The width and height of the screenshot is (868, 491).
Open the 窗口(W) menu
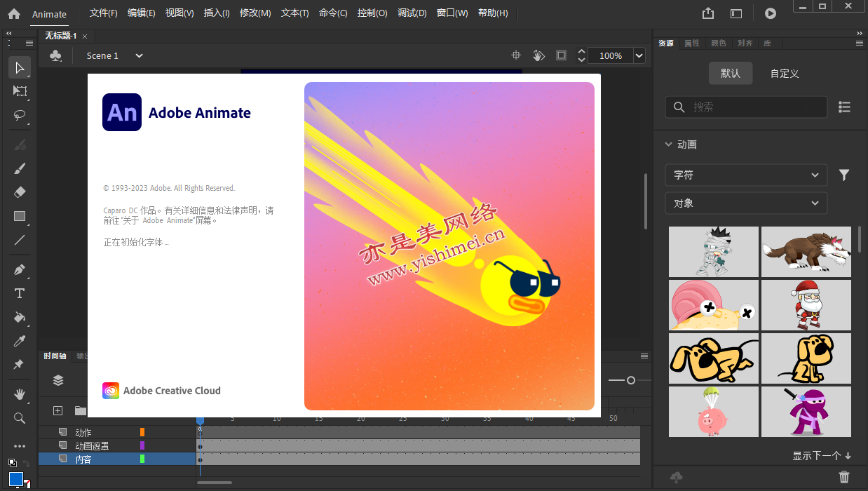click(452, 13)
